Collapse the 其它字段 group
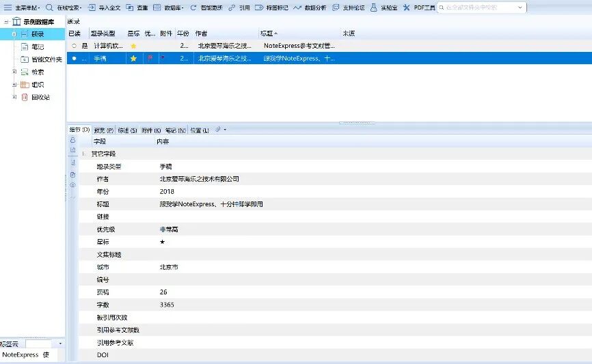 (x=84, y=154)
